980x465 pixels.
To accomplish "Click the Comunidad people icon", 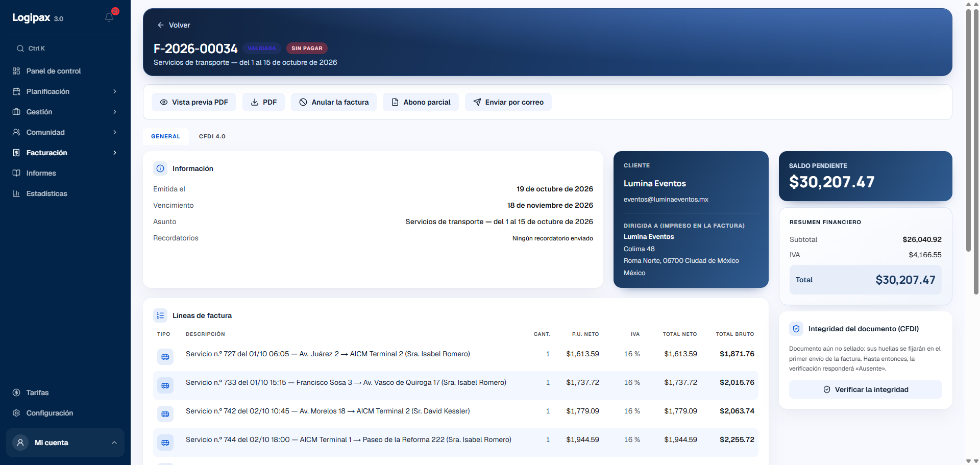I will (16, 132).
